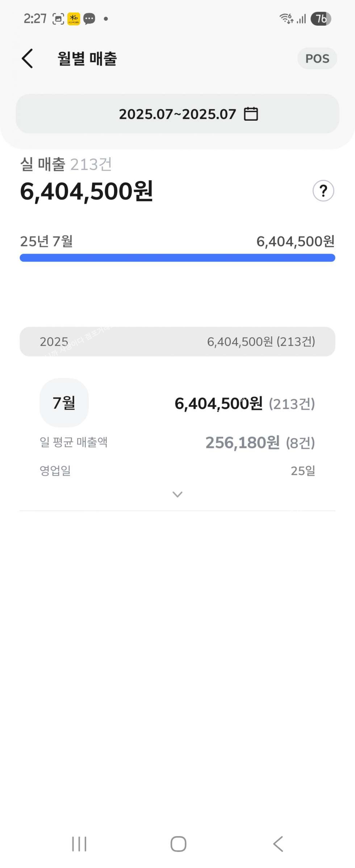Tap the KB app notification icon
The width and height of the screenshot is (355, 868).
click(74, 18)
